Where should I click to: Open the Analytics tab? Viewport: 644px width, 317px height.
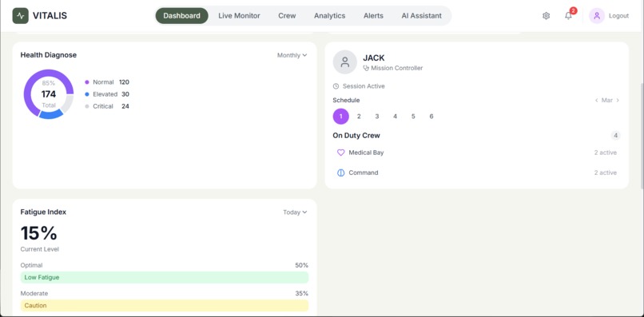point(329,16)
